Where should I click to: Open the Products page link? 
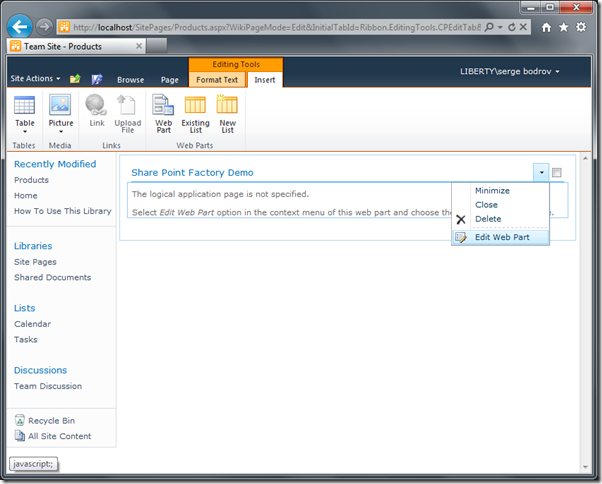(31, 180)
